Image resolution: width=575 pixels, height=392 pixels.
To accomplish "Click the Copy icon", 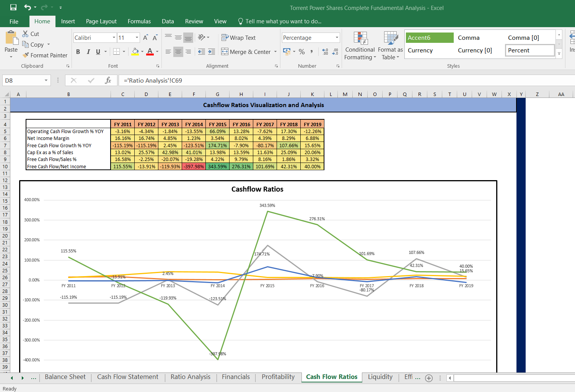I will pos(26,44).
